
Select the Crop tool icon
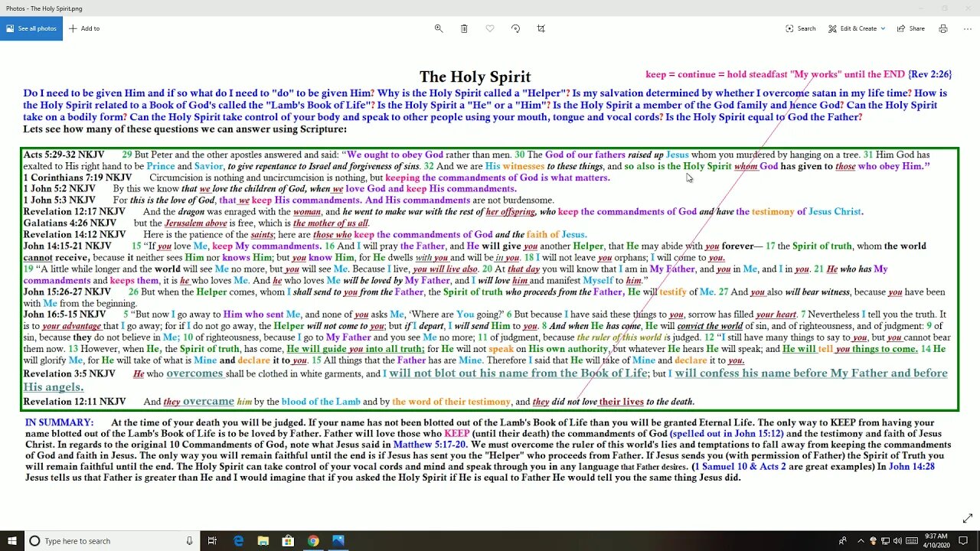(541, 28)
